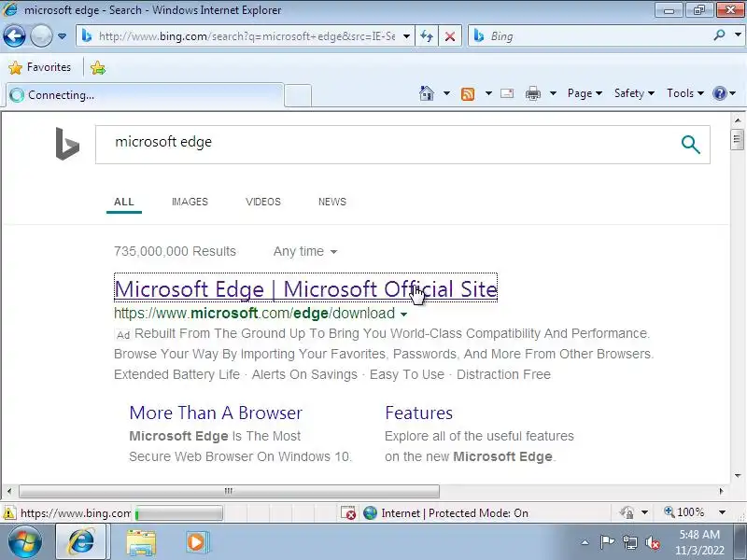Open the recent pages dropdown arrow
747x560 pixels.
click(62, 36)
